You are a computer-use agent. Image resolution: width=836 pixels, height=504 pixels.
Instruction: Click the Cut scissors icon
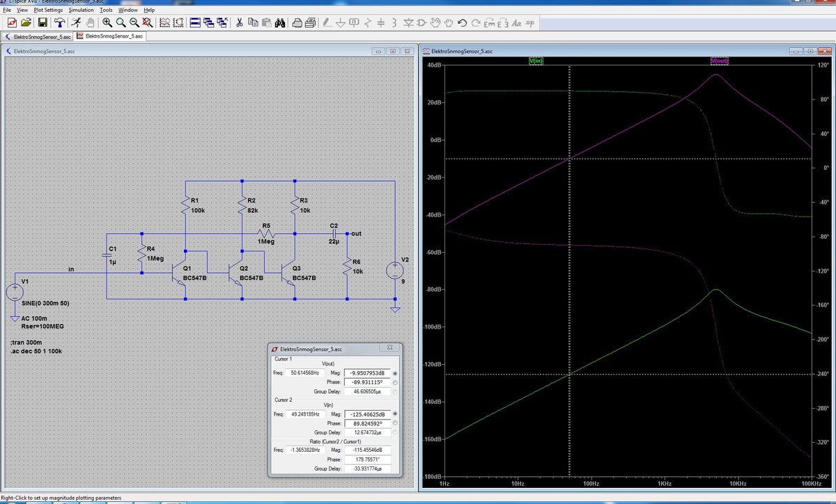(x=239, y=22)
